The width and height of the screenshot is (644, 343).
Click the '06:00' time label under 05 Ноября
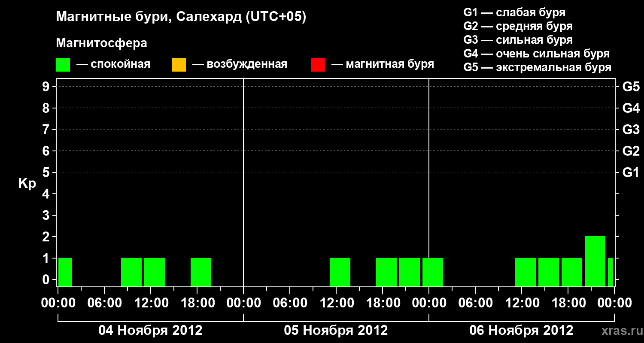pos(290,303)
